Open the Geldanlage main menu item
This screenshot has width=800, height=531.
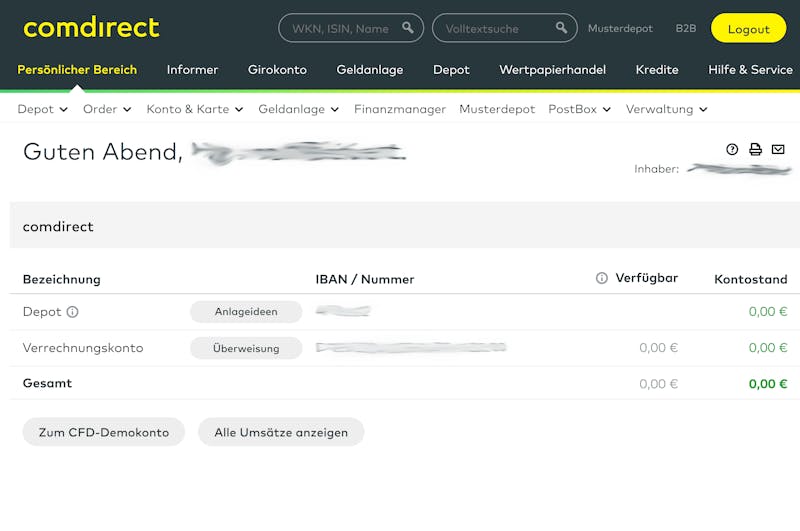click(x=370, y=70)
